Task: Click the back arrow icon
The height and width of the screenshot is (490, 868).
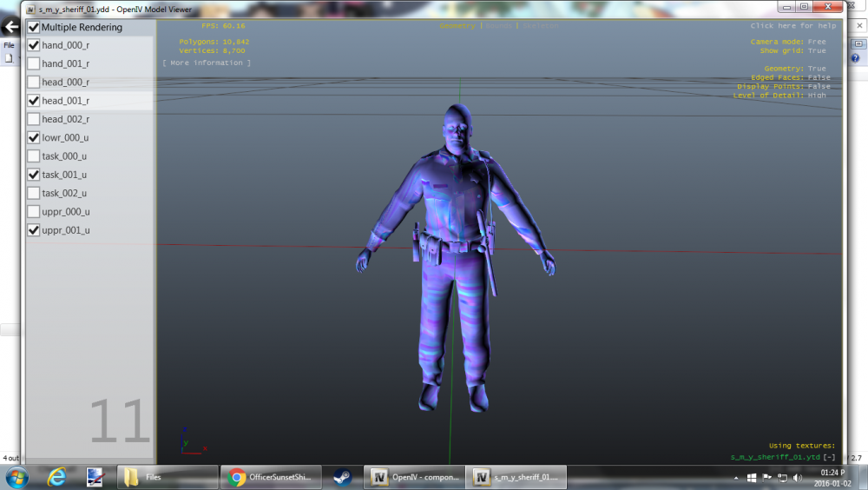Action: pyautogui.click(x=10, y=27)
